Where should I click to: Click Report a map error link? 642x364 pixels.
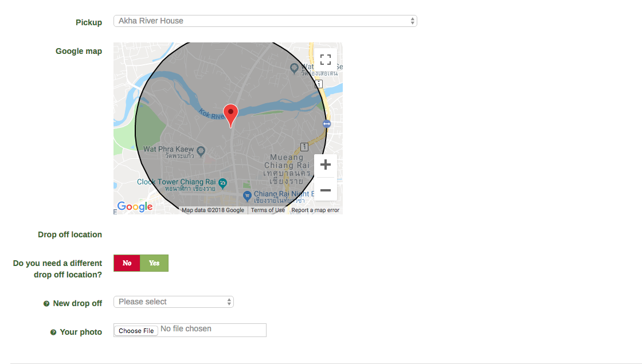click(x=315, y=210)
